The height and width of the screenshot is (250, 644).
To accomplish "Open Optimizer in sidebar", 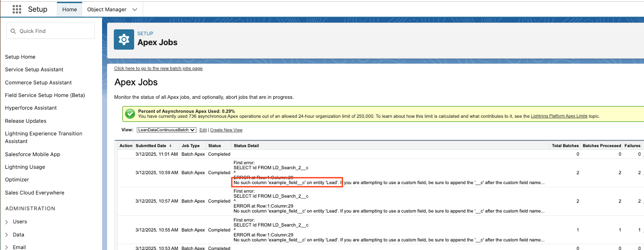I will pos(17,180).
